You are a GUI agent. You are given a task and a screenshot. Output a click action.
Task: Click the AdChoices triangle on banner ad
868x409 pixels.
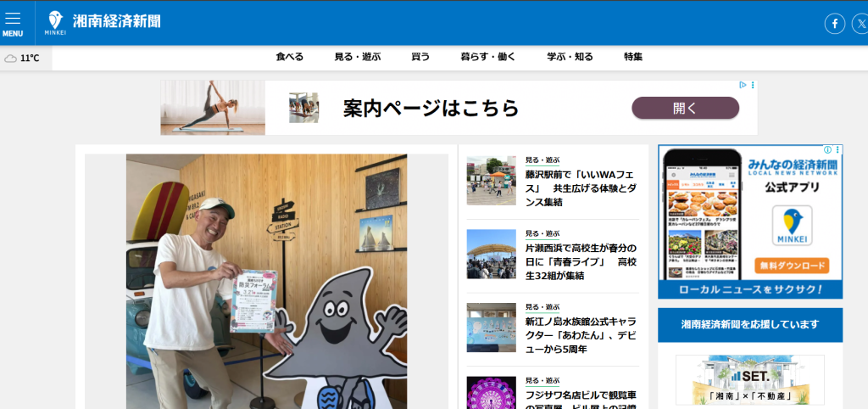[x=743, y=85]
